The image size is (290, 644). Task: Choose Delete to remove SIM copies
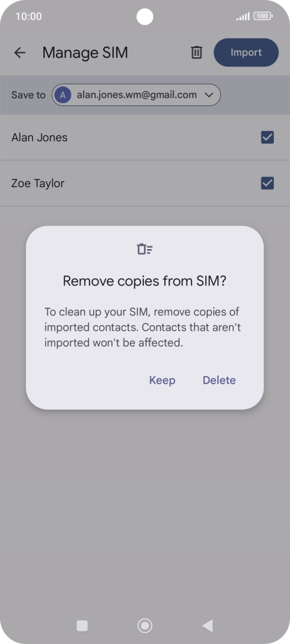(x=219, y=380)
